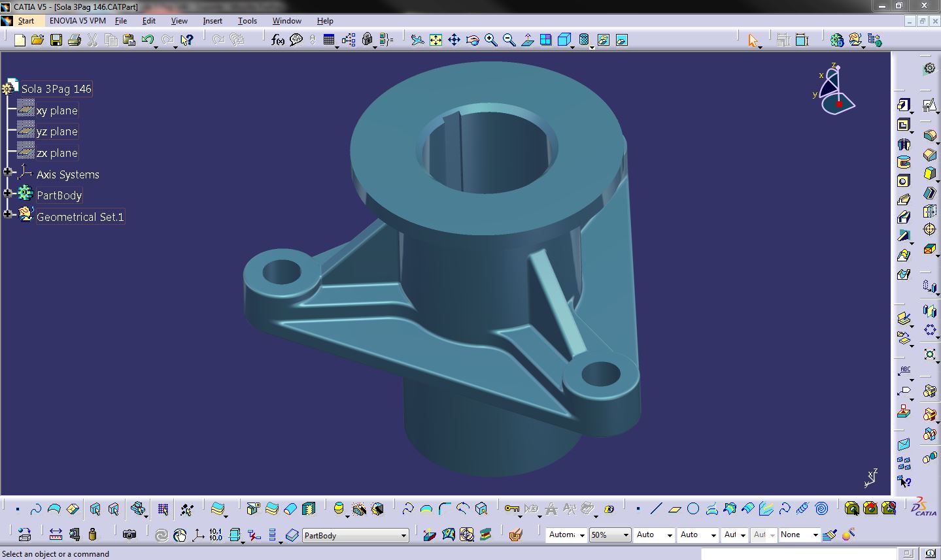Viewport: 941px width, 560px height.
Task: Click the Spiral tool icon
Action: pyautogui.click(x=821, y=508)
